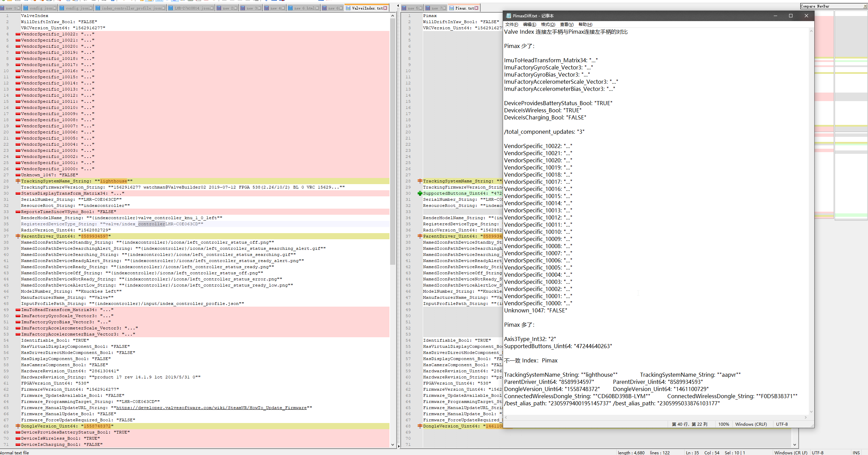Click changed marker at right pane DongleVersion_Uint64
Screen dimensions: 868x455
click(420, 426)
